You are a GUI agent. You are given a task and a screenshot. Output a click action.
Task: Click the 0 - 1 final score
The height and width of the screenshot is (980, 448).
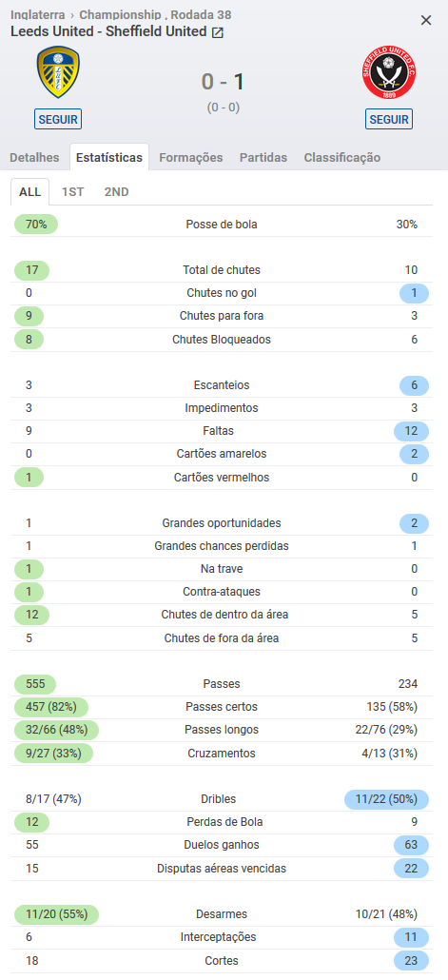coord(224,82)
